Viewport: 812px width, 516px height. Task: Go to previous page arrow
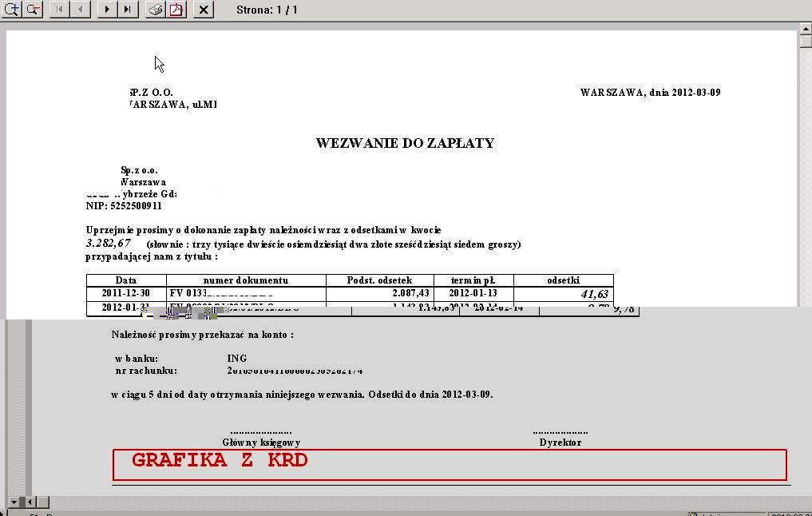click(x=81, y=10)
